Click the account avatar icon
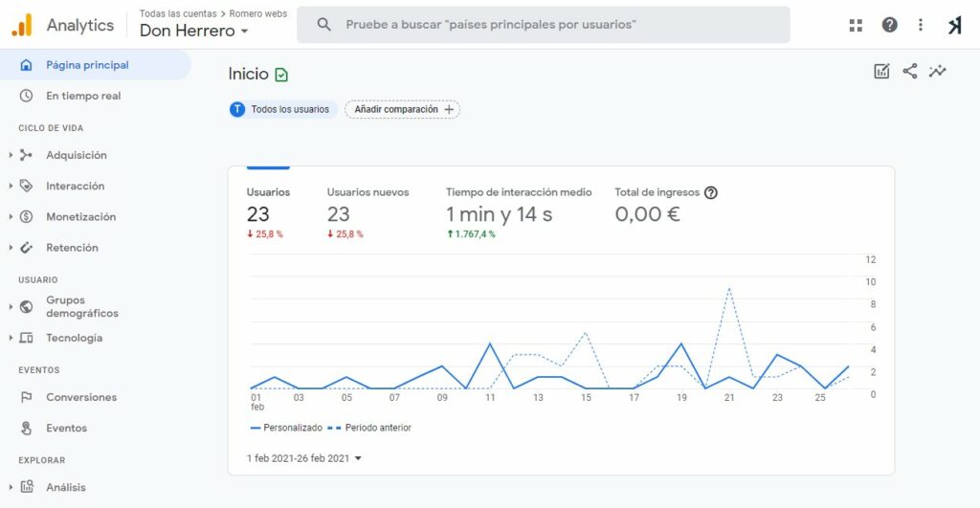 point(954,26)
